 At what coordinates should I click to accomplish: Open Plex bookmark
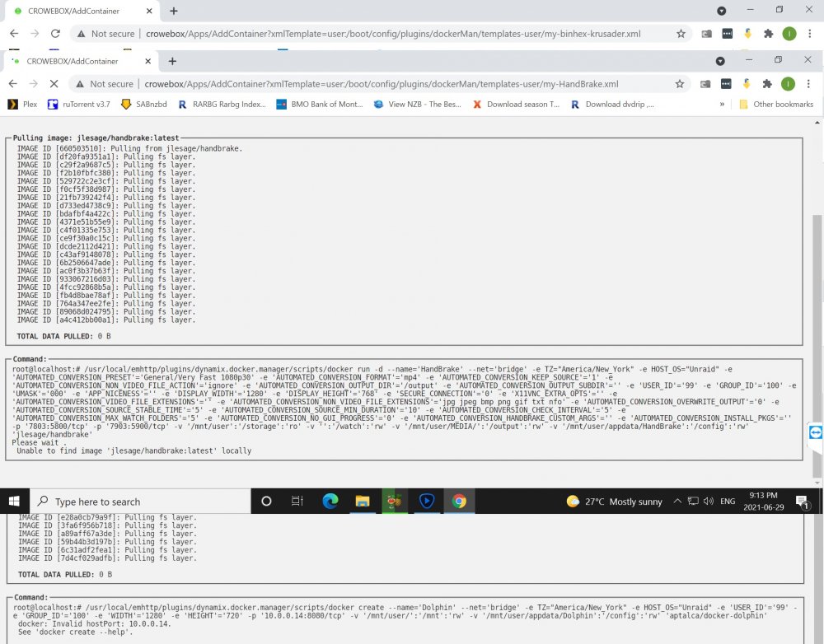(22, 104)
